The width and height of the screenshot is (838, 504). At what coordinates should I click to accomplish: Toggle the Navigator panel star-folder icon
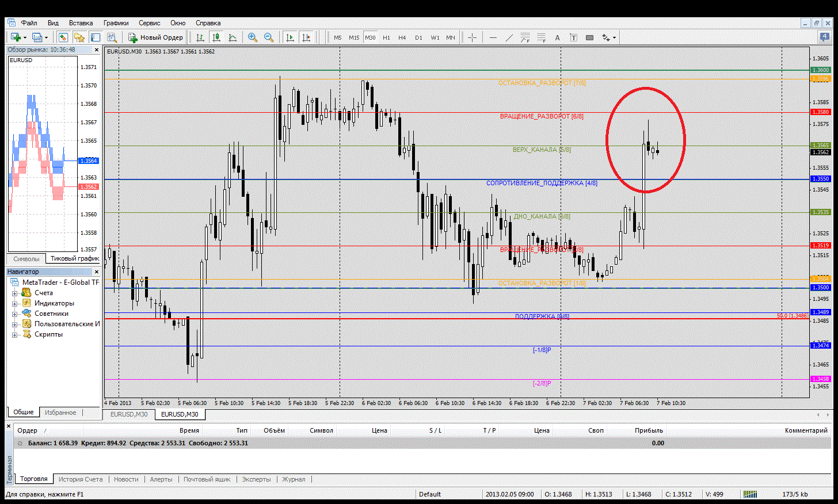pyautogui.click(x=79, y=37)
